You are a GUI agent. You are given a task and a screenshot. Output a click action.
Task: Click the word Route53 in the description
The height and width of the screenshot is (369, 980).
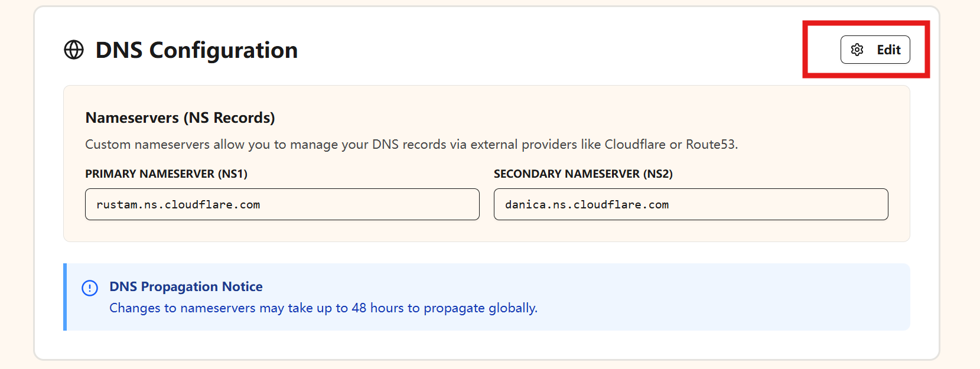click(x=710, y=145)
